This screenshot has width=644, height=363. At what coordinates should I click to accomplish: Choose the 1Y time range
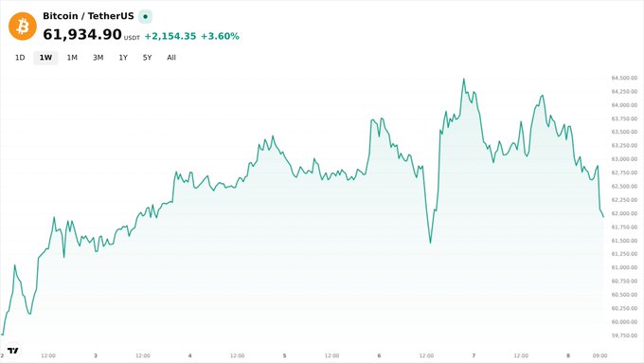[x=123, y=58]
